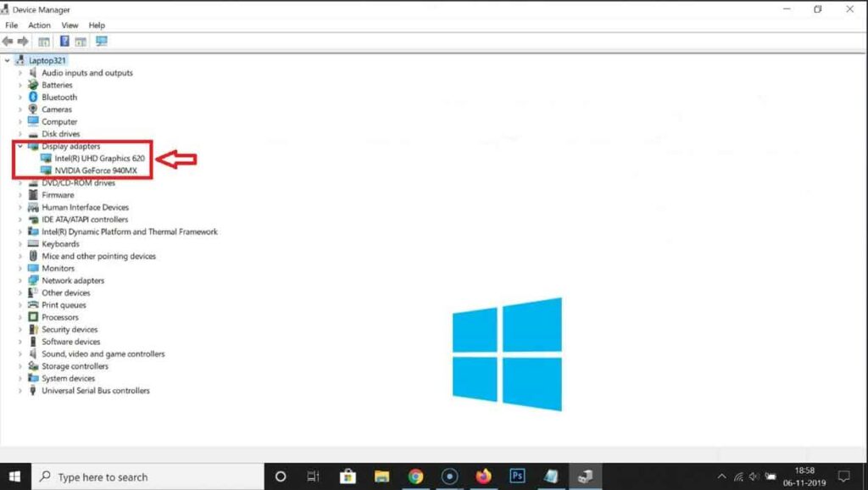Click the Properties toolbar icon
Screen dimensions: 868x490
pos(81,41)
